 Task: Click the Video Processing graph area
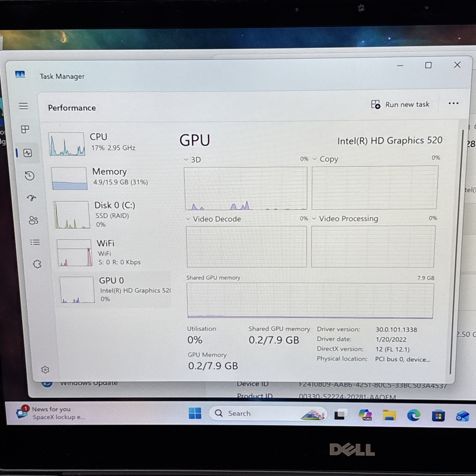[x=373, y=246]
